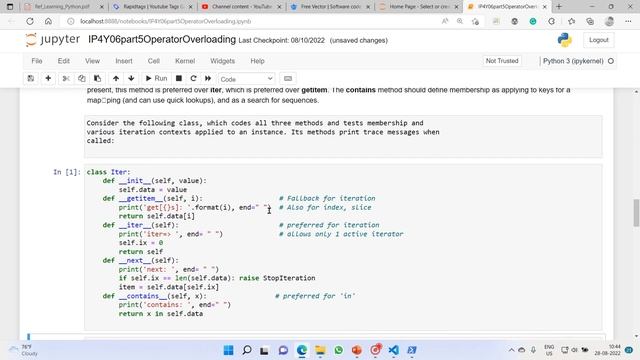This screenshot has height=360, width=640.
Task: Go to browser home page
Action: click(x=48, y=21)
